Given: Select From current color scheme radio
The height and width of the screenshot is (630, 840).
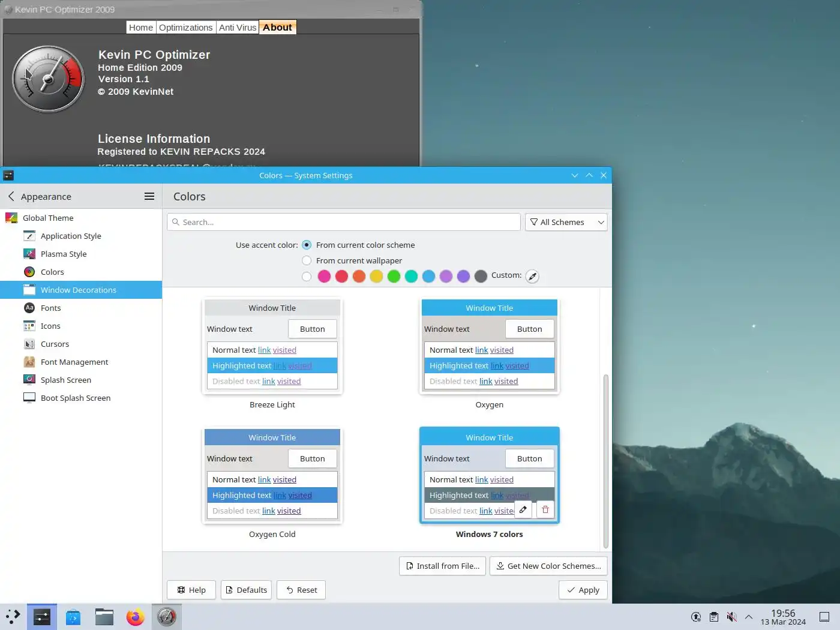Looking at the screenshot, I should tap(307, 245).
